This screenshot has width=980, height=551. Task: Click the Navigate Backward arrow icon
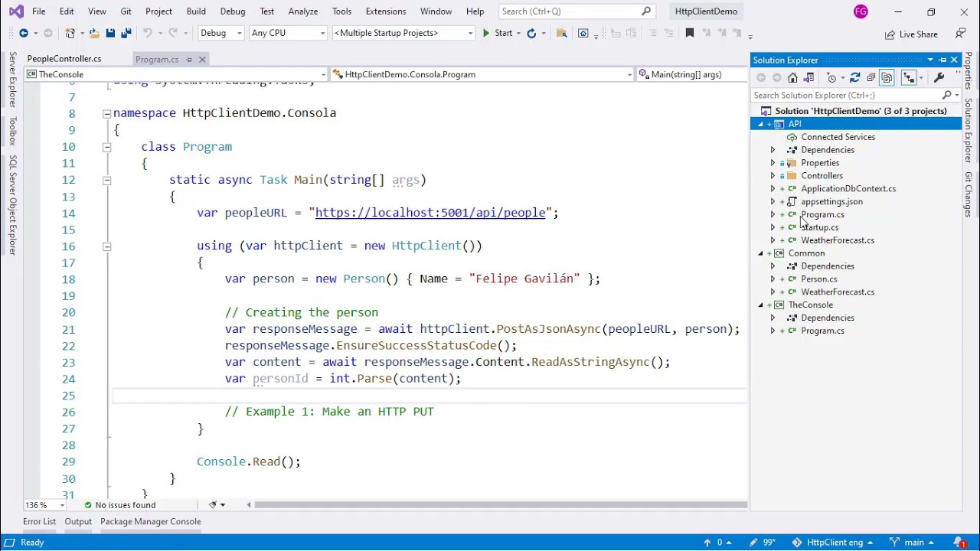[24, 33]
